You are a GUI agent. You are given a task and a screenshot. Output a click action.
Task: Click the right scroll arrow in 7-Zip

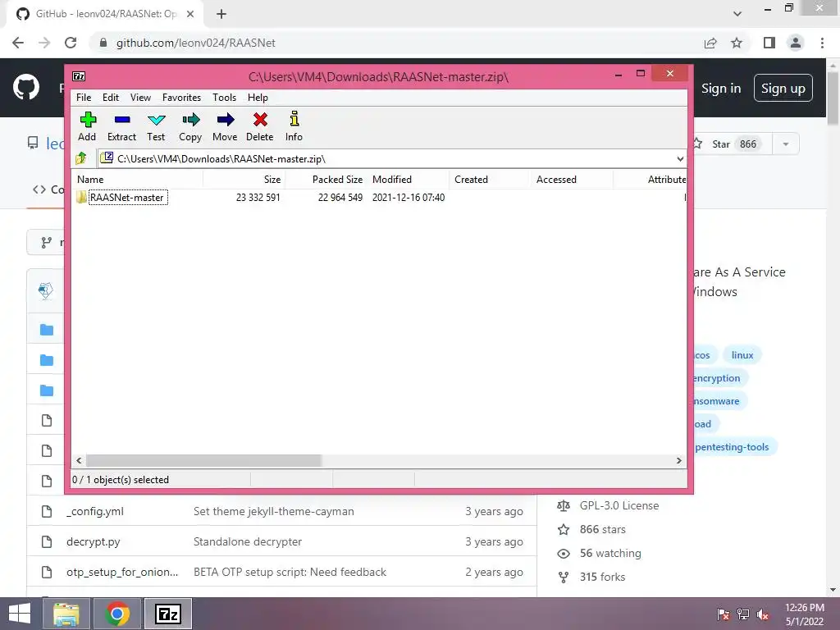pos(679,461)
